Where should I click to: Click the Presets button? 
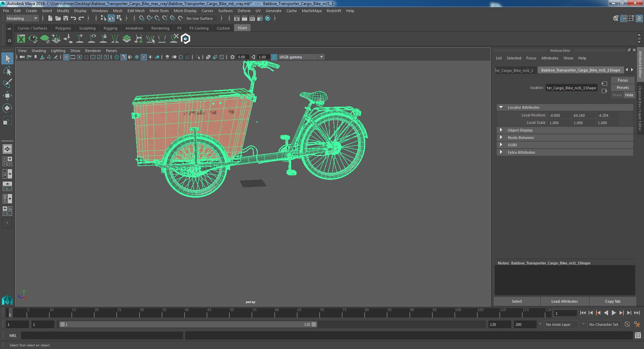click(623, 88)
